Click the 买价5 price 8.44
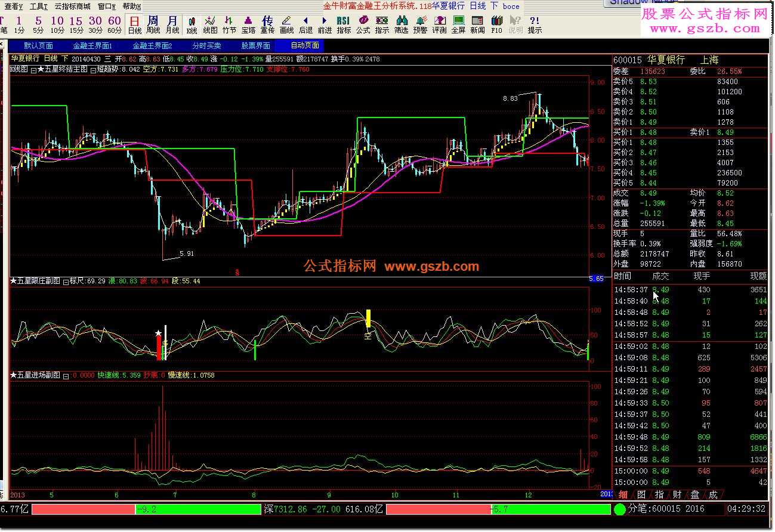Viewport: 775px width, 532px height. coord(648,183)
